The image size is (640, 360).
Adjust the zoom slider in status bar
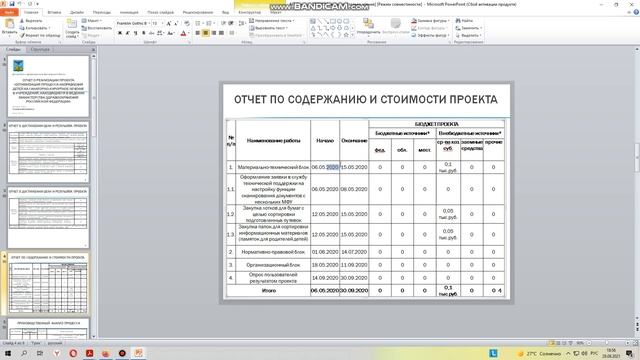click(606, 343)
